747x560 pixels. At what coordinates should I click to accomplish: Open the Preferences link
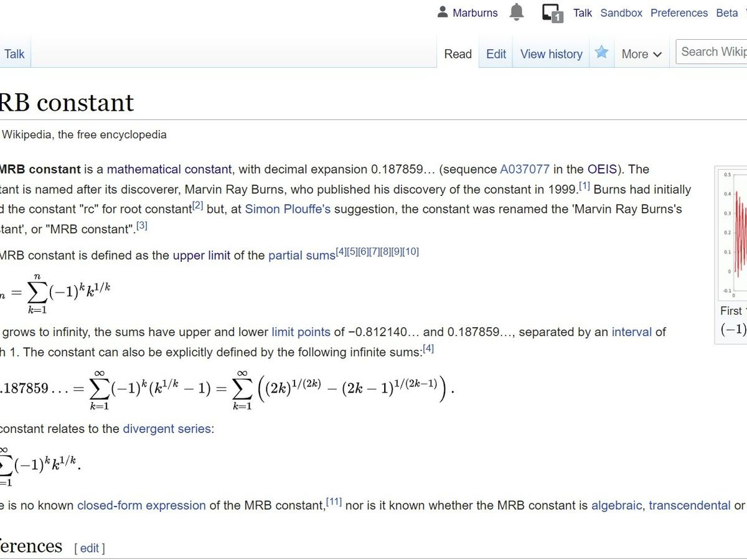click(x=679, y=13)
